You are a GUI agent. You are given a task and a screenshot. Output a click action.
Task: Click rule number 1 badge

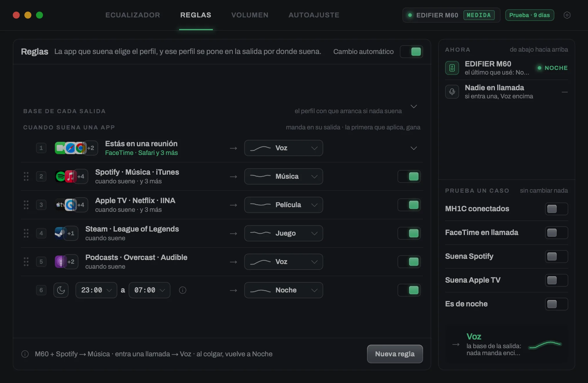pyautogui.click(x=41, y=148)
